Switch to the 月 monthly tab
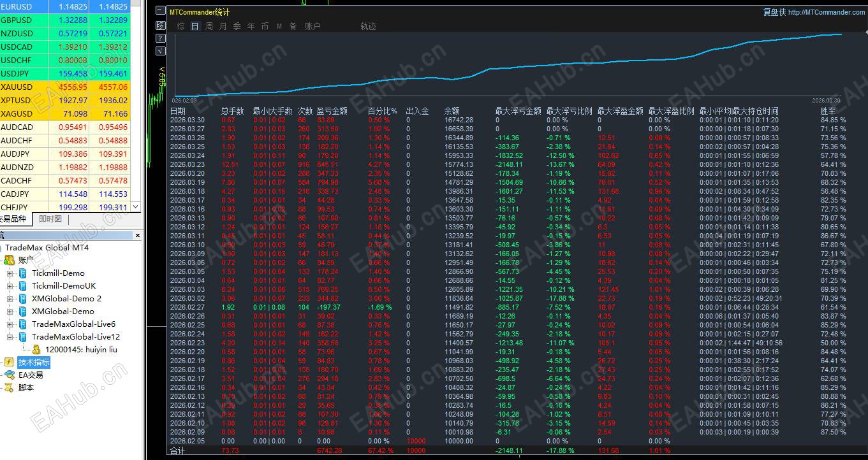The image size is (868, 460). pos(223,26)
